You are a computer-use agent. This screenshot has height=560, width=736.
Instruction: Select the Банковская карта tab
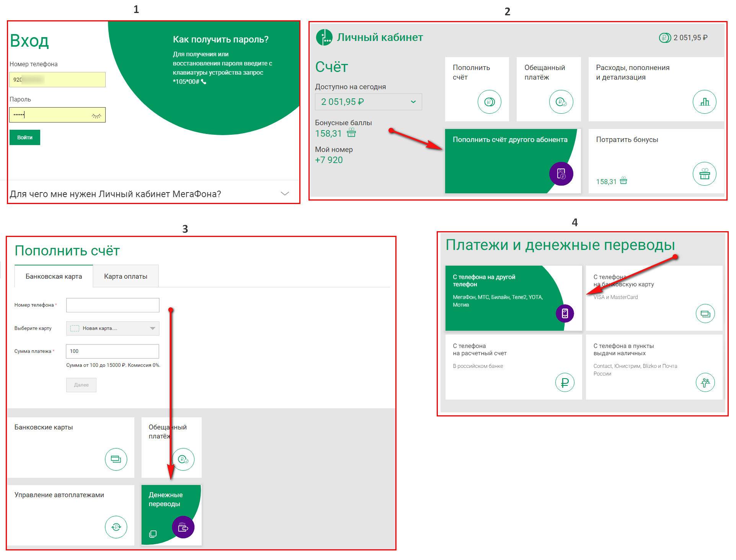point(54,276)
